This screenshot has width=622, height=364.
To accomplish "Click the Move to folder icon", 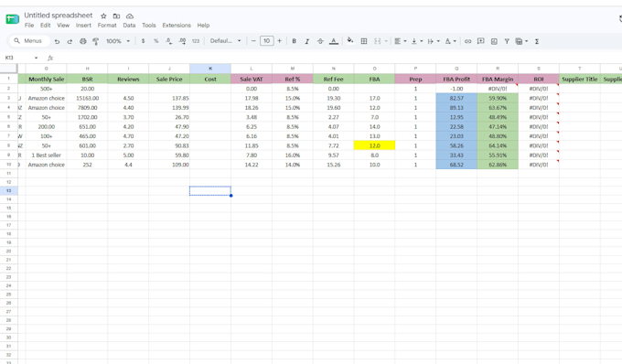I will point(116,16).
